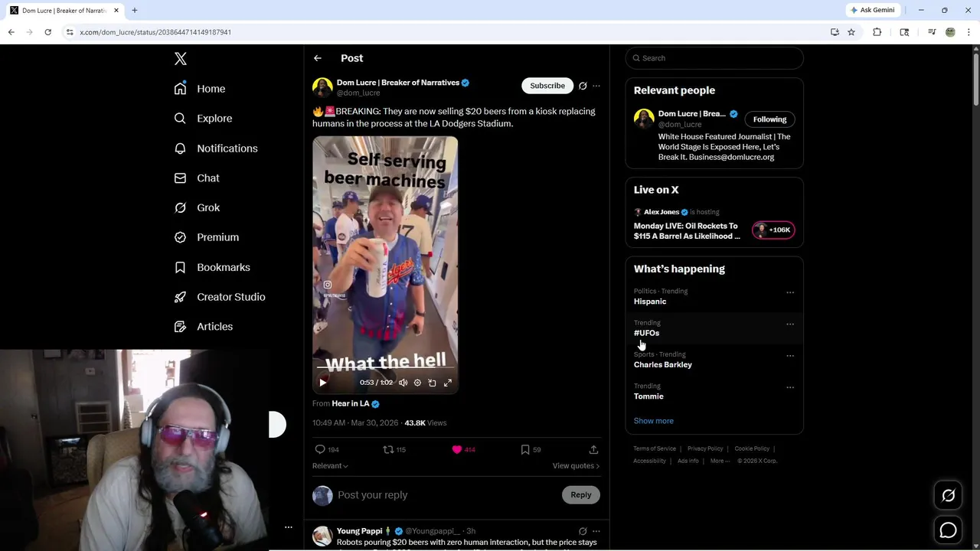Open Chat from the sidebar
The width and height of the screenshot is (980, 551).
point(197,178)
